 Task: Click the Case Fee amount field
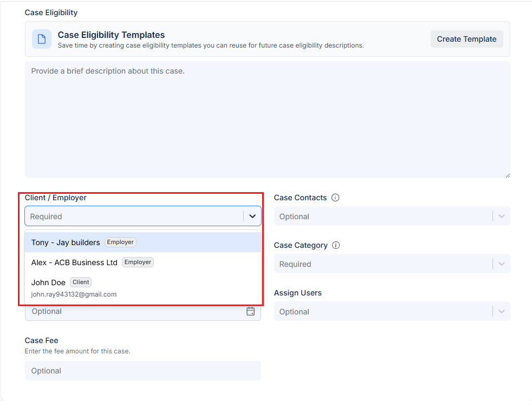[142, 371]
